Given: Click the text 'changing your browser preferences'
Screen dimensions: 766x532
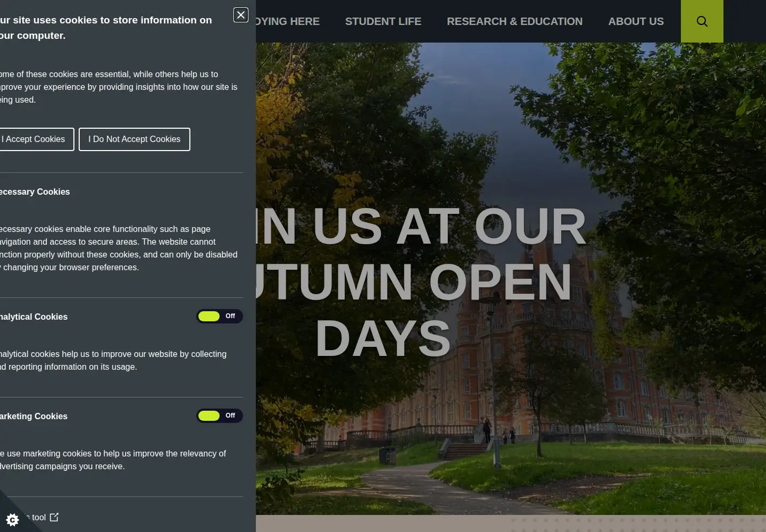Looking at the screenshot, I should 71,267.
